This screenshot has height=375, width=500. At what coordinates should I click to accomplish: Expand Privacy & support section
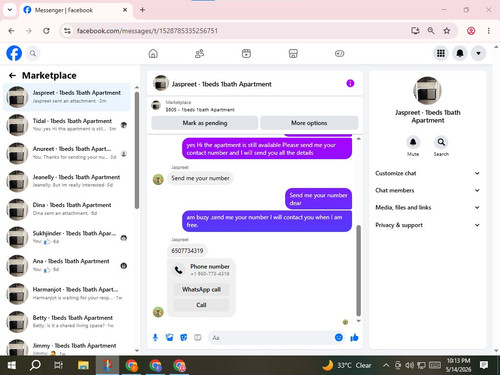(x=428, y=225)
